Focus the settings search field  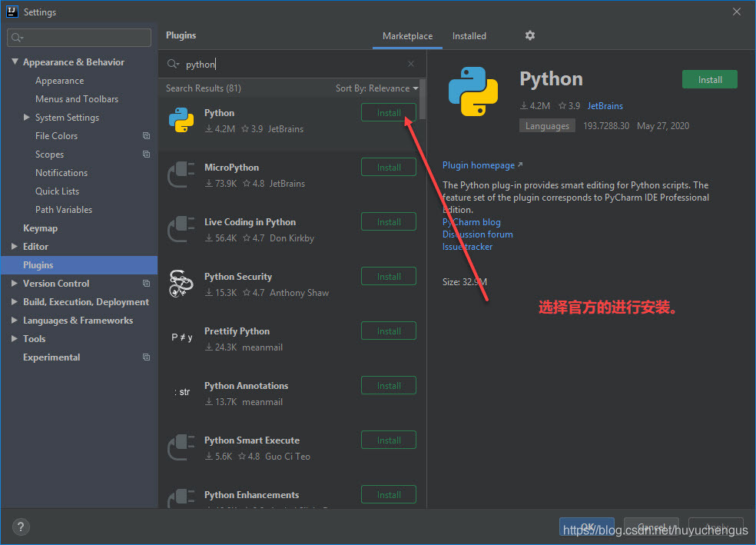[79, 38]
